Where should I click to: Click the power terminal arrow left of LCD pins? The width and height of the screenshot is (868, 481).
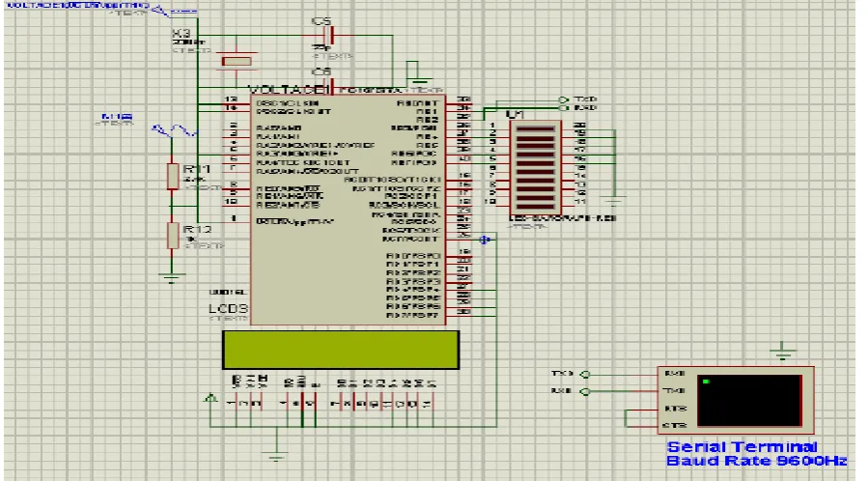[210, 397]
